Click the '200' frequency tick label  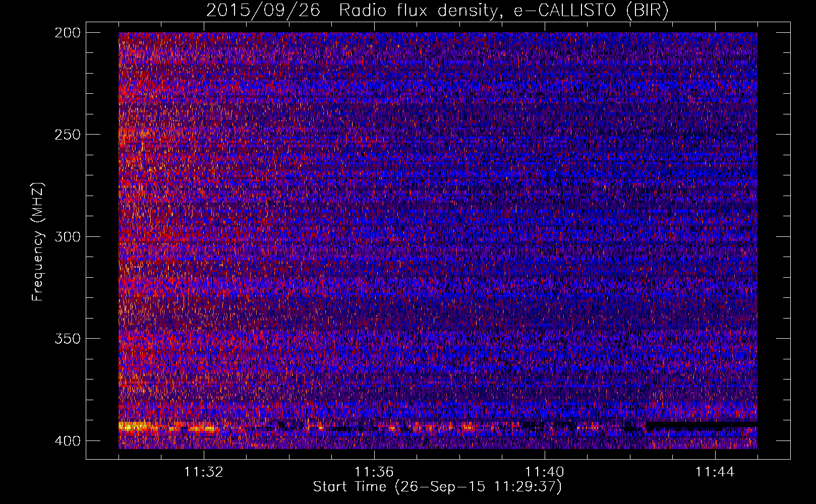(x=67, y=32)
